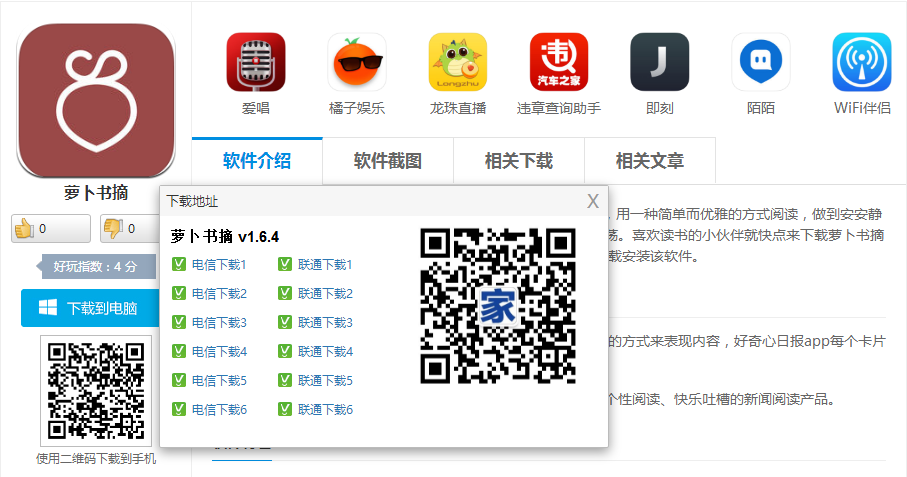
Task: Click the 联通下载3 link
Action: click(325, 323)
